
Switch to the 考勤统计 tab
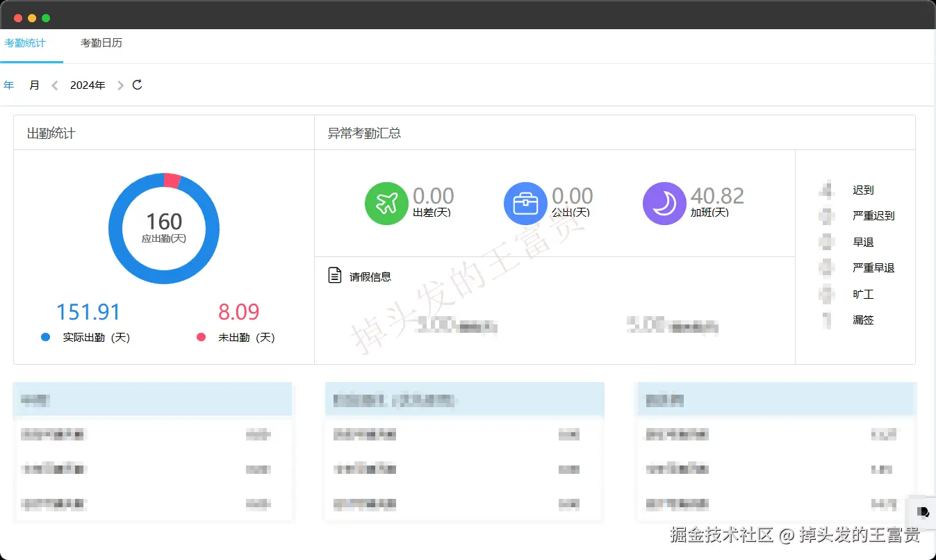point(25,43)
